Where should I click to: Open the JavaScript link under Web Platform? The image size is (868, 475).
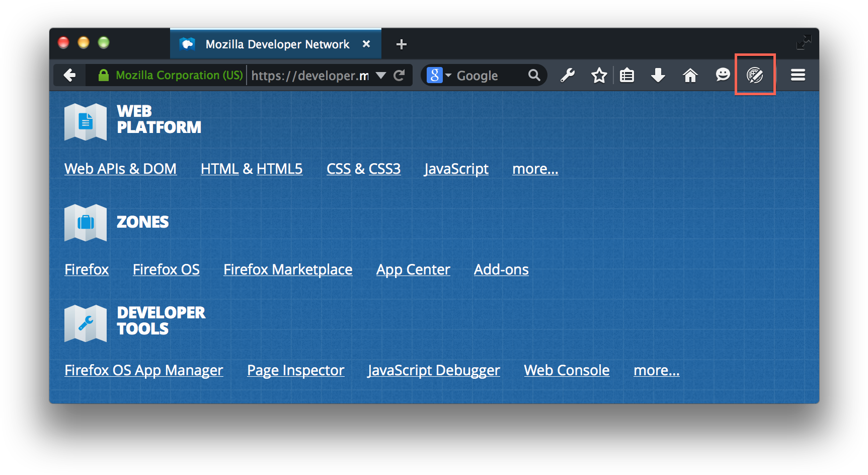[x=456, y=169]
